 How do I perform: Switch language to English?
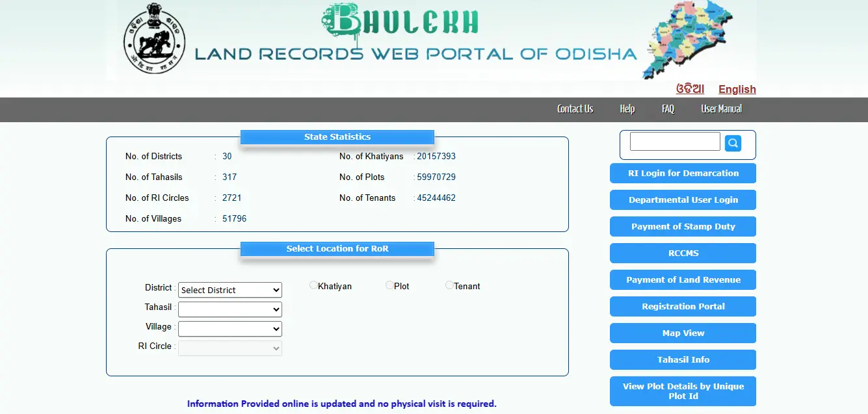(x=737, y=90)
